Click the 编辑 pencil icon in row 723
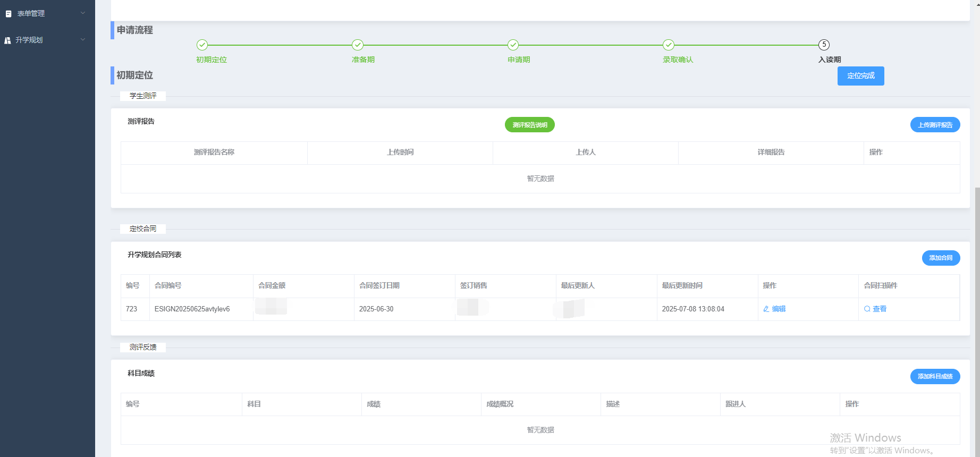This screenshot has width=980, height=457. pos(766,309)
